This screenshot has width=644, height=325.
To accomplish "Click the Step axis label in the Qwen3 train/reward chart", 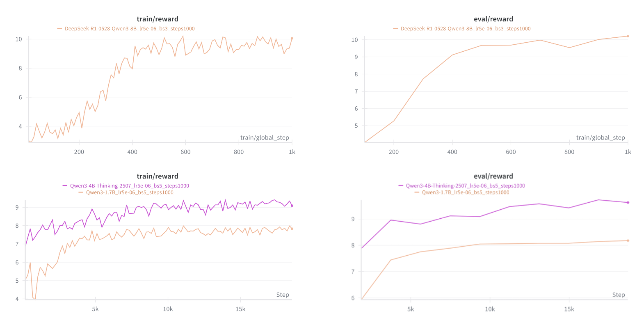I will [x=283, y=295].
